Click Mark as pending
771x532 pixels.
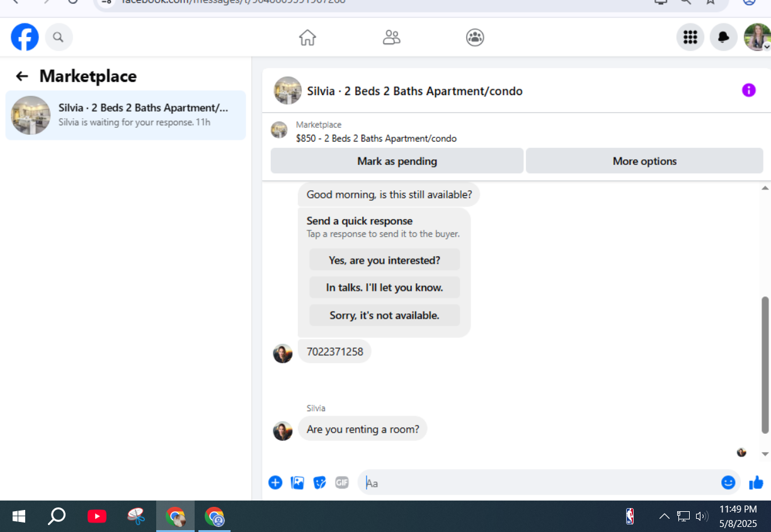(397, 161)
